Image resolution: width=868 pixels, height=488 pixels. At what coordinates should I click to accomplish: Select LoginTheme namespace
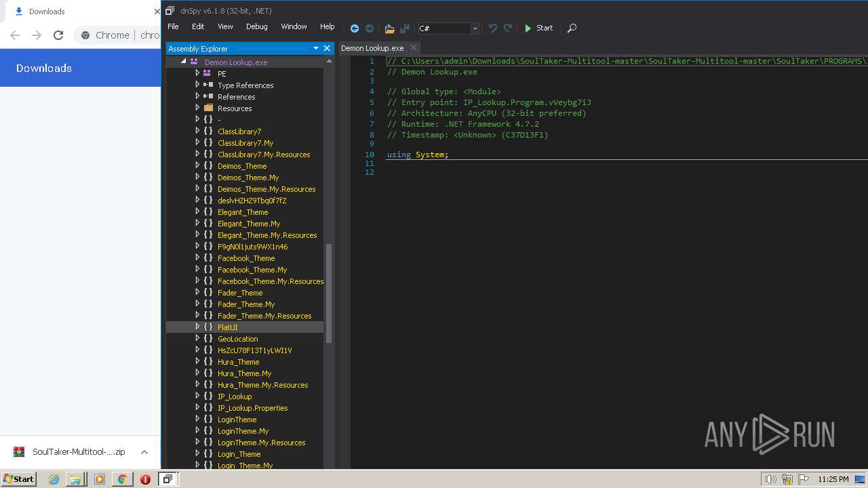click(237, 420)
